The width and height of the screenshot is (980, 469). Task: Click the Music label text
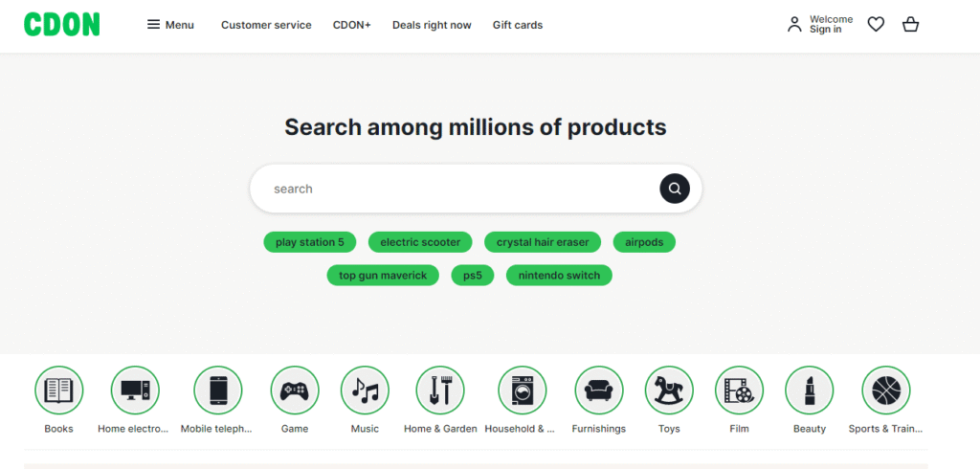coord(365,429)
